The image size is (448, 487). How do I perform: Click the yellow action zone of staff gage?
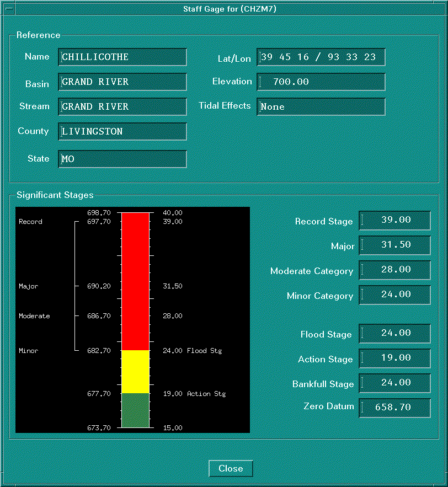pyautogui.click(x=136, y=372)
